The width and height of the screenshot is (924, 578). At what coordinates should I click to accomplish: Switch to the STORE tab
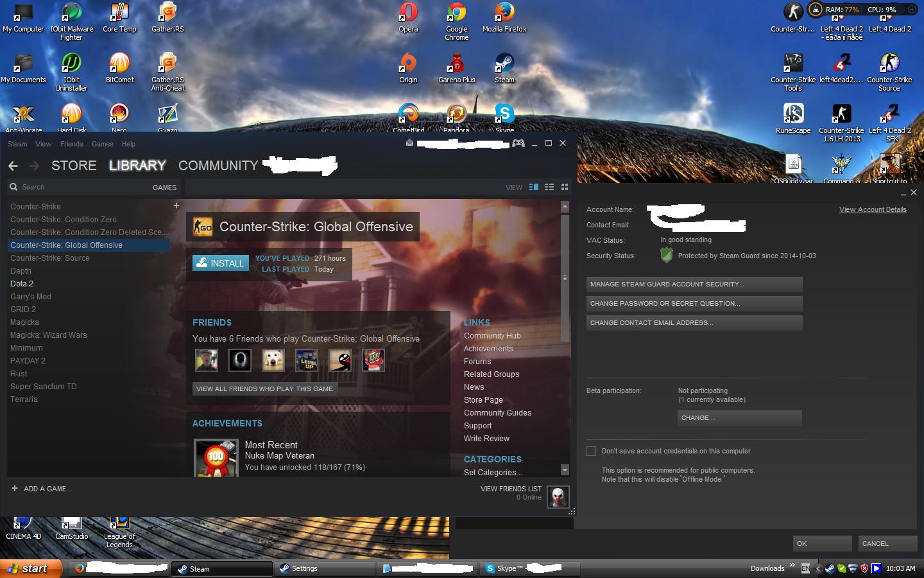click(74, 166)
